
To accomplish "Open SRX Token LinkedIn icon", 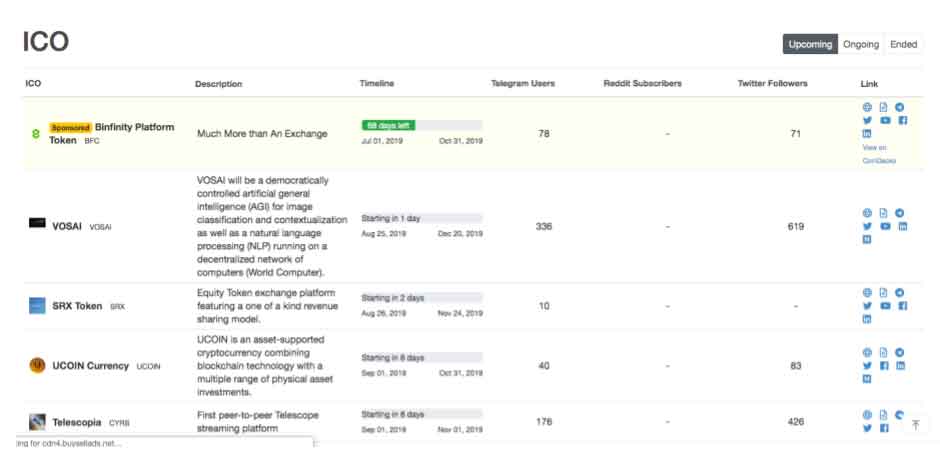I will [867, 319].
